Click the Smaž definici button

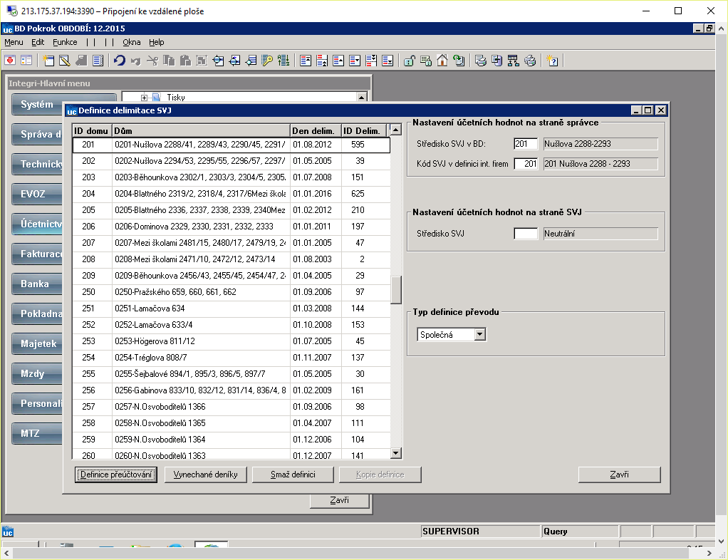(x=293, y=475)
